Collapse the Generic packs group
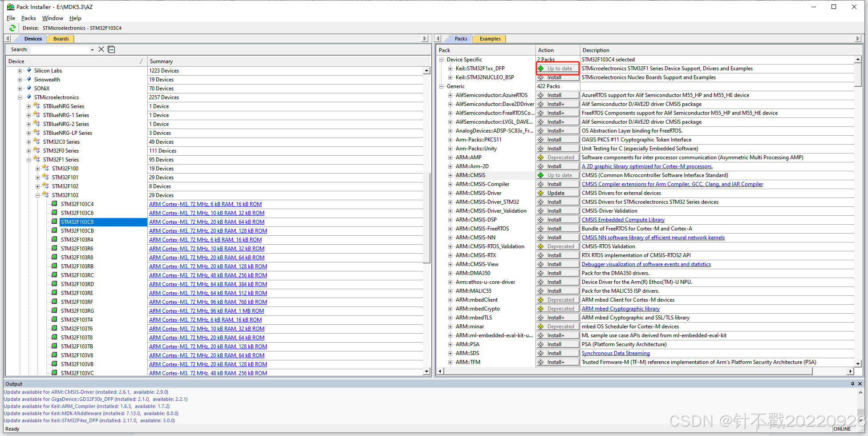 click(x=441, y=86)
